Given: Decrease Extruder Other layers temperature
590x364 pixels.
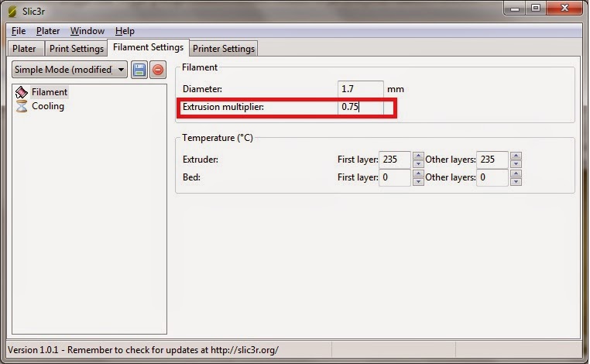Looking at the screenshot, I should [x=516, y=163].
